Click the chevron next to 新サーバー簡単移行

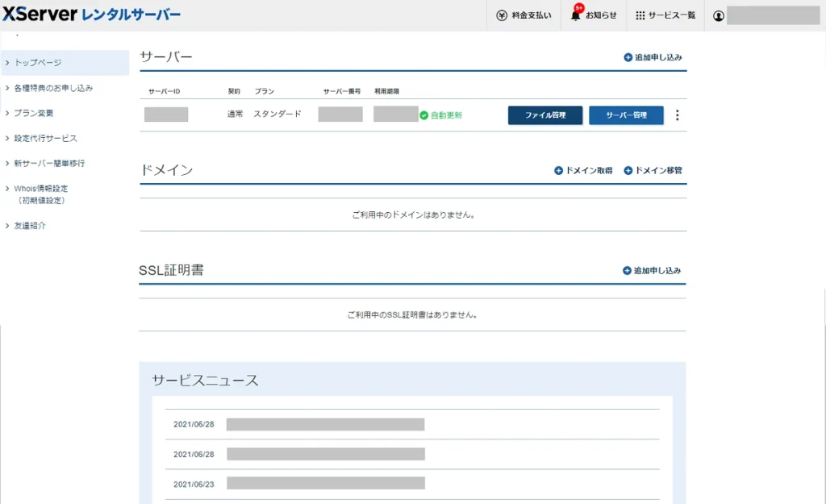tap(6, 163)
